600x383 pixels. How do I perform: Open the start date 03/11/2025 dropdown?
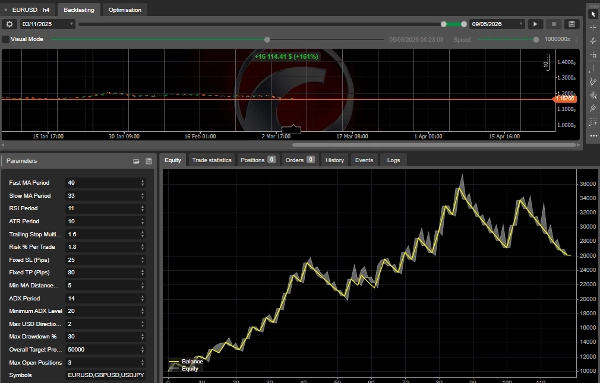[47, 24]
